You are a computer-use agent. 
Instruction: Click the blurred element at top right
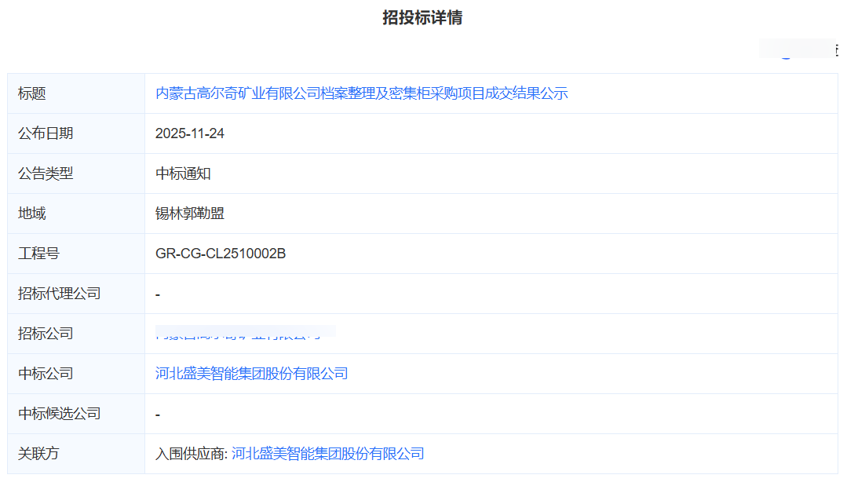[798, 48]
